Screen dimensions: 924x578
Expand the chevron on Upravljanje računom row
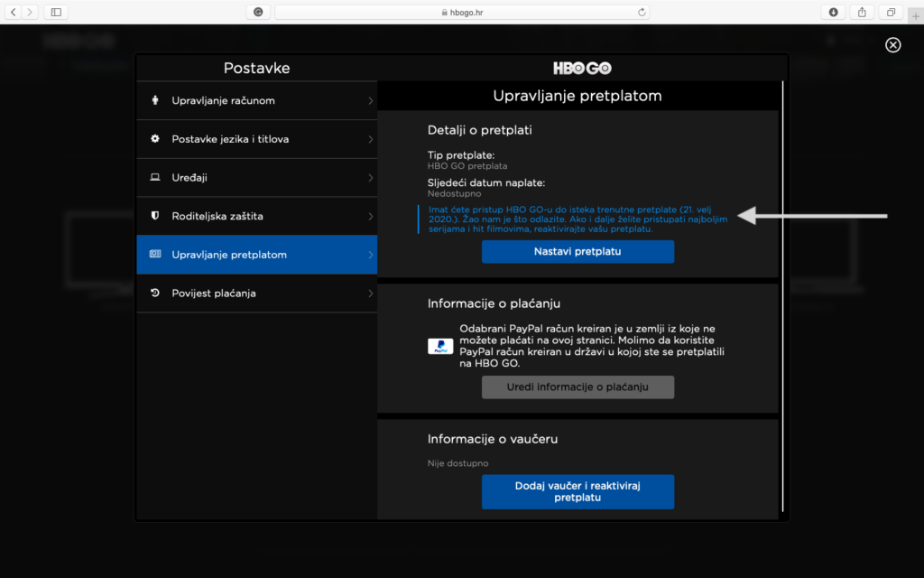click(370, 100)
